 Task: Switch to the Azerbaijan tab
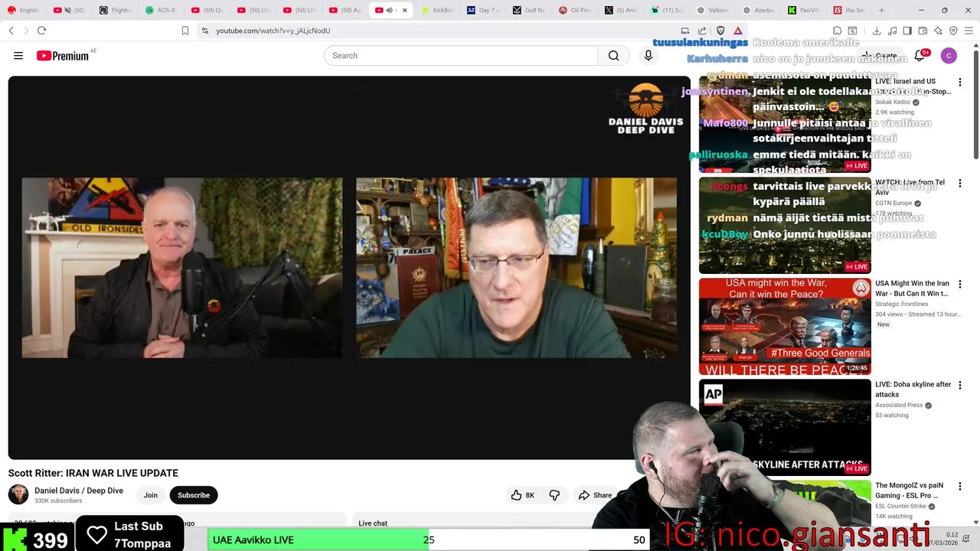(758, 10)
